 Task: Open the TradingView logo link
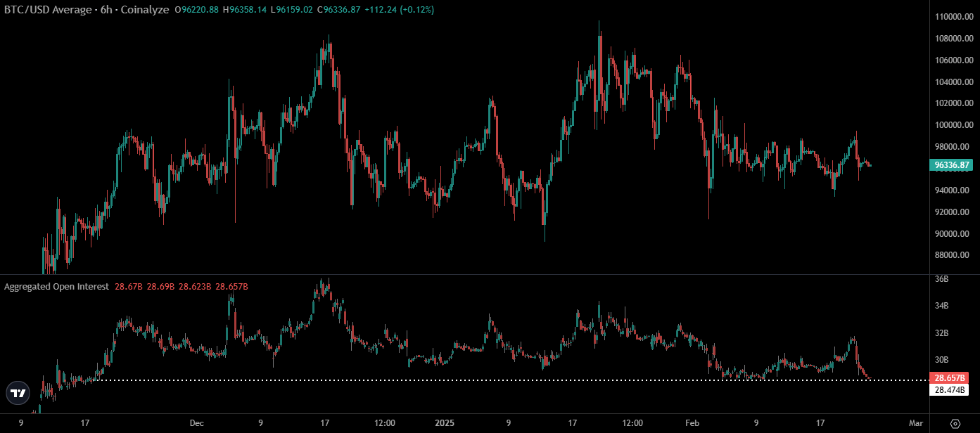(x=18, y=394)
